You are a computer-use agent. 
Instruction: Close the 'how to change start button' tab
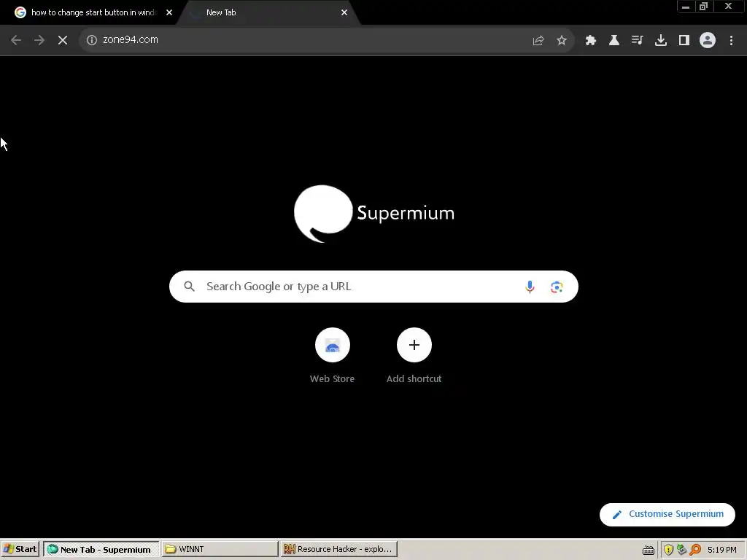pos(169,13)
